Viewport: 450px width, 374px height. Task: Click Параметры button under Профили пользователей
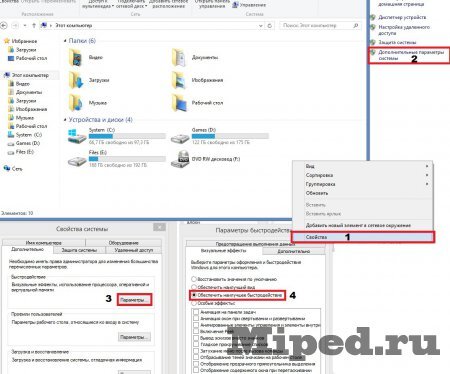pos(134,337)
